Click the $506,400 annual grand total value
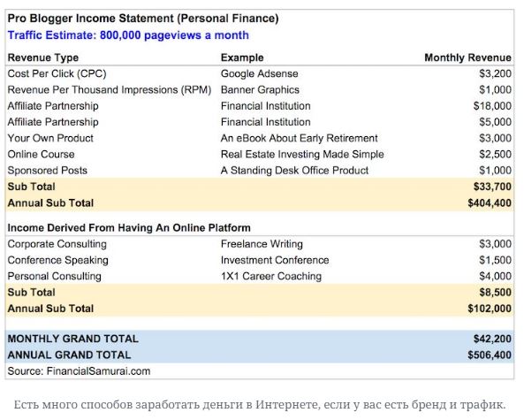Image resolution: width=524 pixels, height=420 pixels. pos(490,355)
